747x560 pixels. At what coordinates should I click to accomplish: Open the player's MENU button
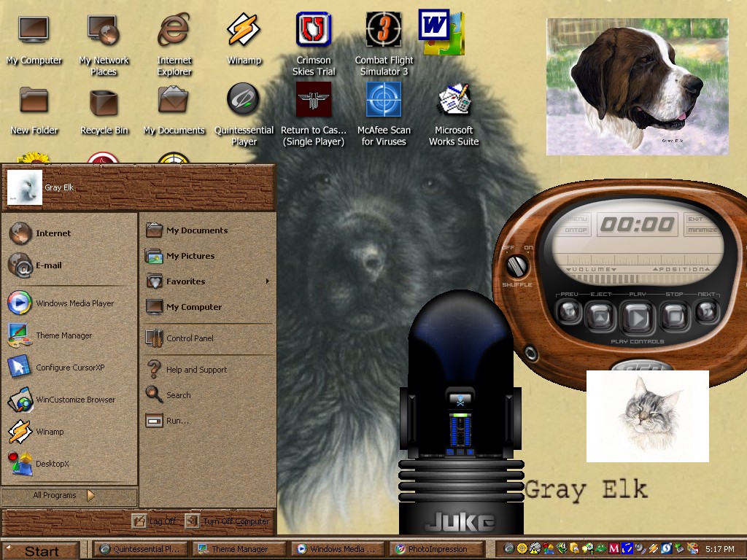(578, 219)
